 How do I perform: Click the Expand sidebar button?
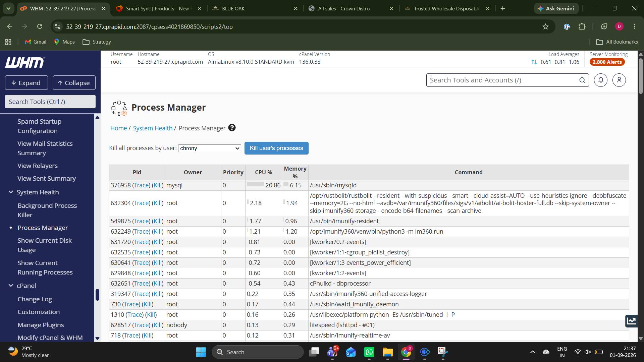(26, 83)
